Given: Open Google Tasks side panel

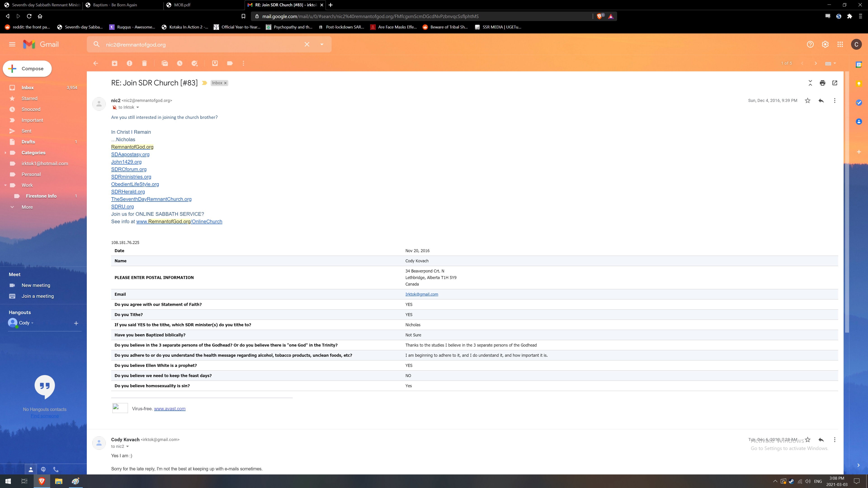Looking at the screenshot, I should coord(859,103).
